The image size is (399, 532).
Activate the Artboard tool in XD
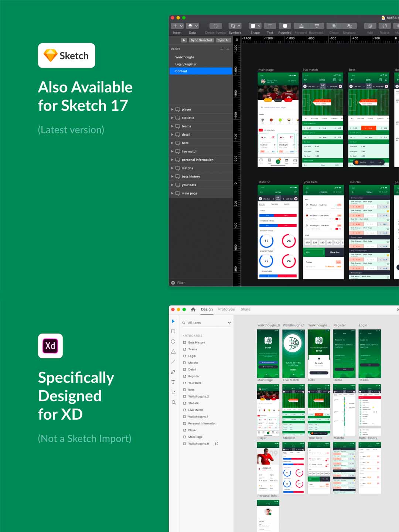coord(173,392)
